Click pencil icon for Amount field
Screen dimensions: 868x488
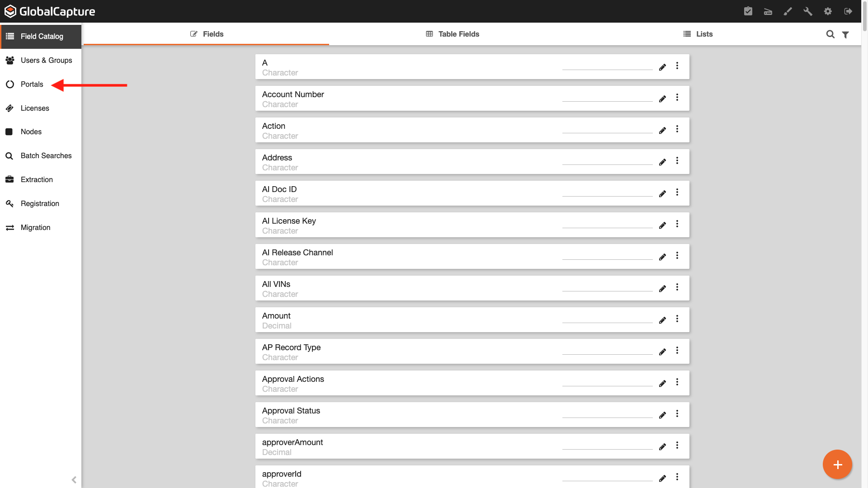tap(662, 320)
